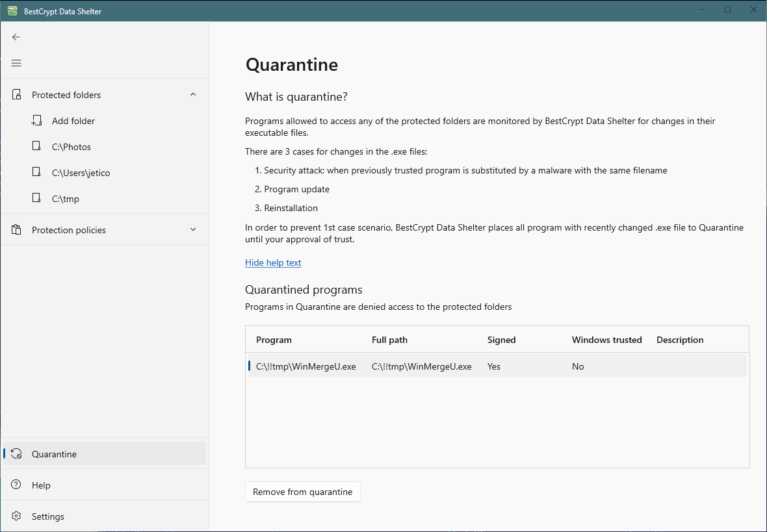
Task: Click the back arrow icon
Action: tap(16, 37)
